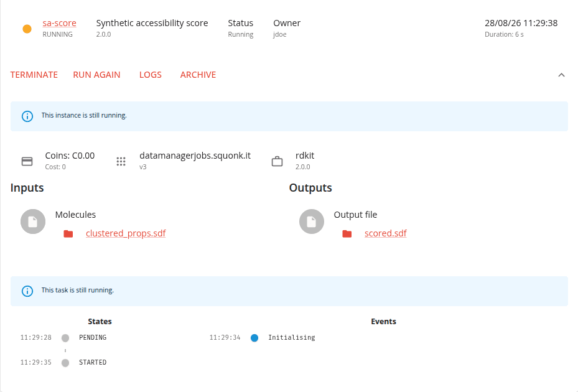
Task: Click the 'datamanagerjobs.squonk.it' text
Action: coord(195,156)
